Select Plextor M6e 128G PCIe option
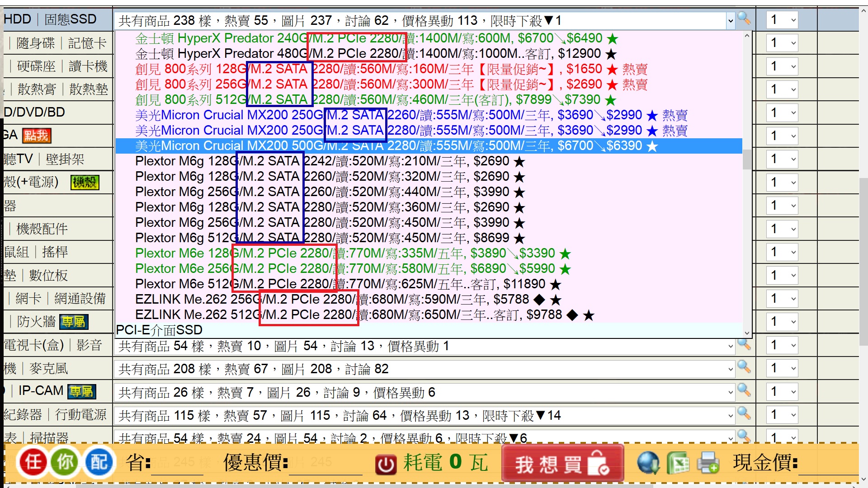 (429, 253)
